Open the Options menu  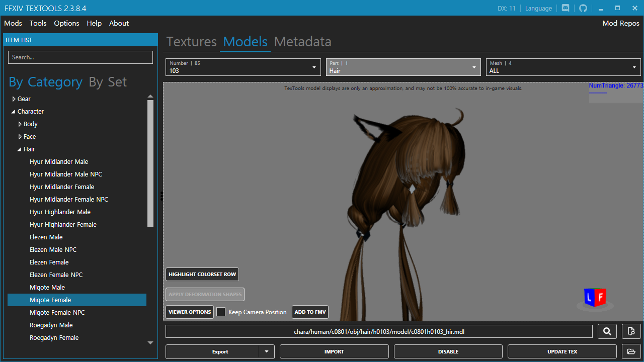66,23
